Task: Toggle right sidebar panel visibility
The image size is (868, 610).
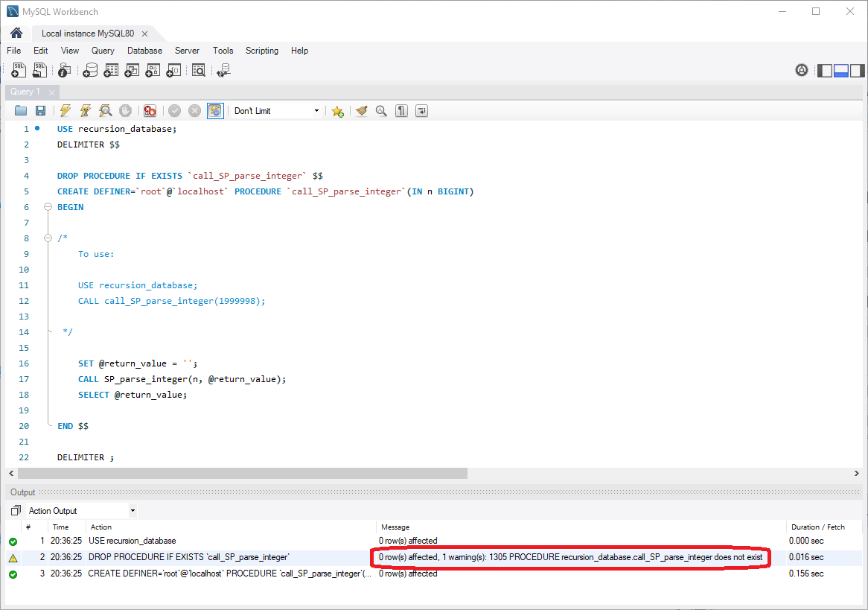Action: point(857,70)
